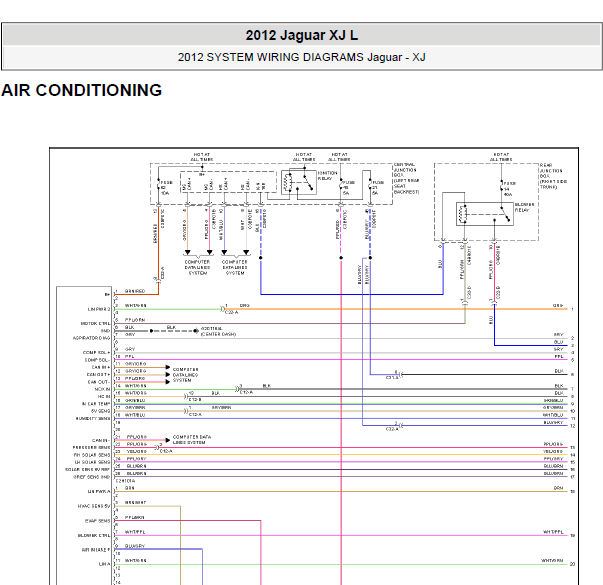Select the "HC IN" pin label
The image size is (603, 585).
pos(104,397)
